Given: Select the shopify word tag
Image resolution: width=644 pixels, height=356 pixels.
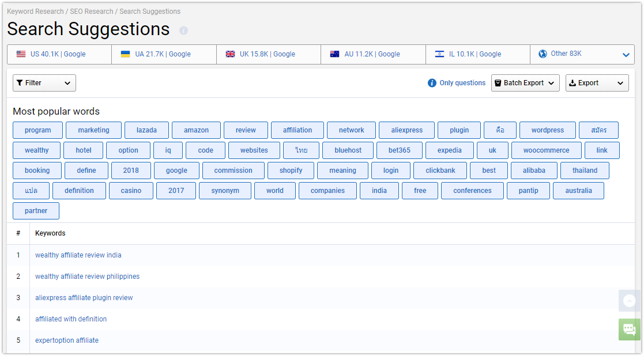Looking at the screenshot, I should point(291,170).
